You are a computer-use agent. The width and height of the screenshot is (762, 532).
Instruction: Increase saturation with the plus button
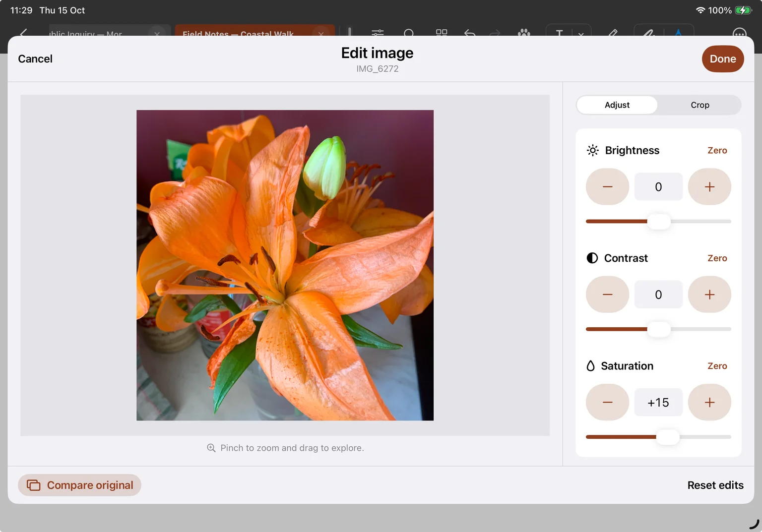click(x=709, y=402)
